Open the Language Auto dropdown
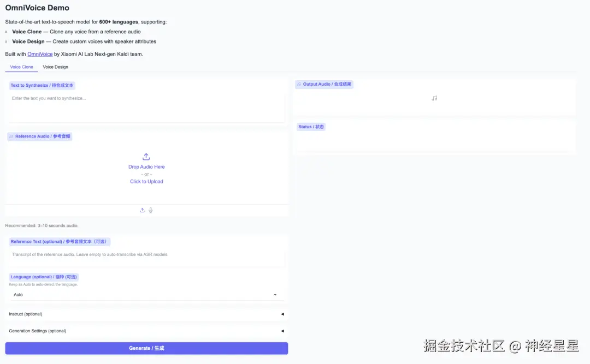This screenshot has height=364, width=590. coord(146,295)
